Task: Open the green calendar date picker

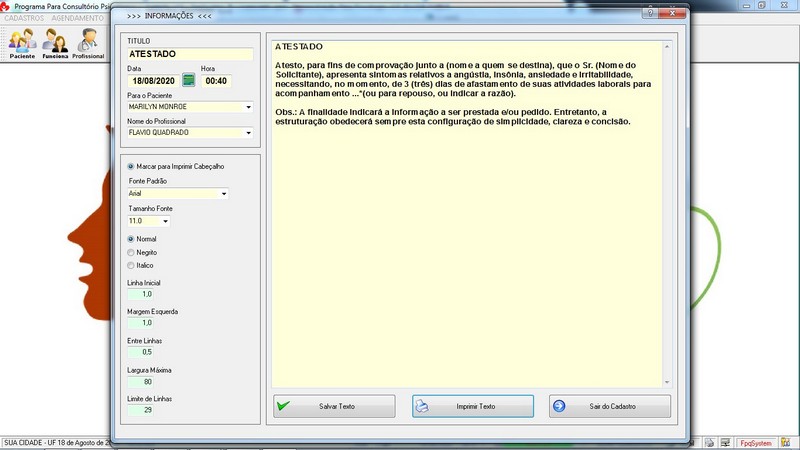Action: 188,81
